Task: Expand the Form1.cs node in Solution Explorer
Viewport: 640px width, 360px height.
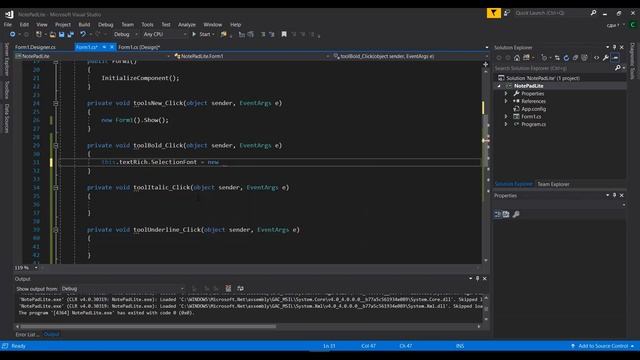Action: click(506, 117)
